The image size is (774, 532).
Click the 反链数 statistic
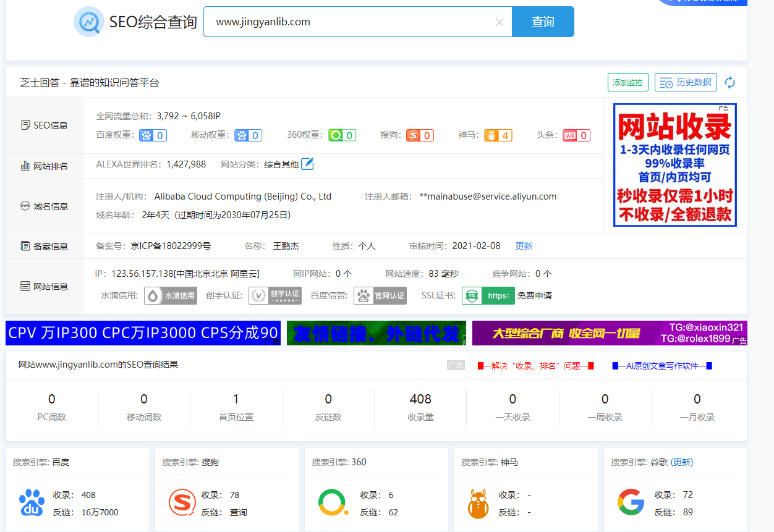[328, 407]
